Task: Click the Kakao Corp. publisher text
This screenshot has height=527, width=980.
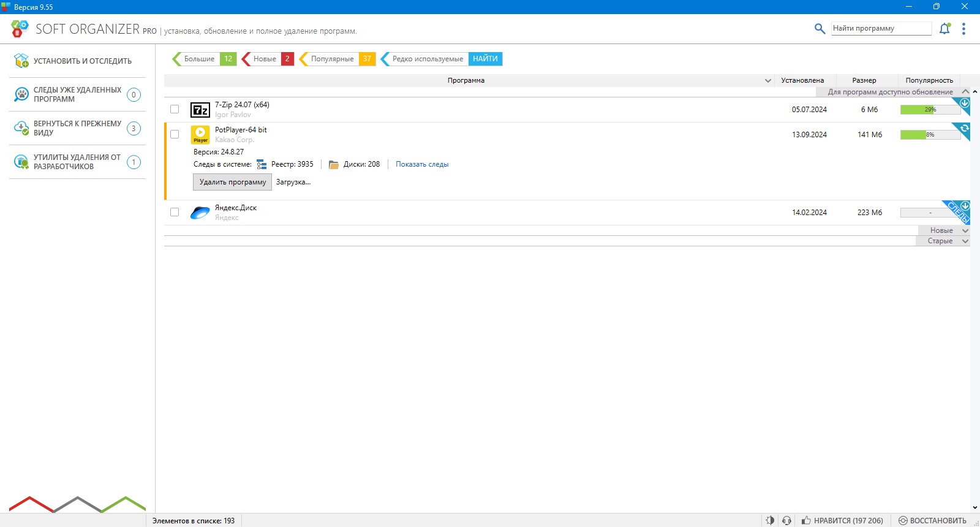Action: click(234, 140)
